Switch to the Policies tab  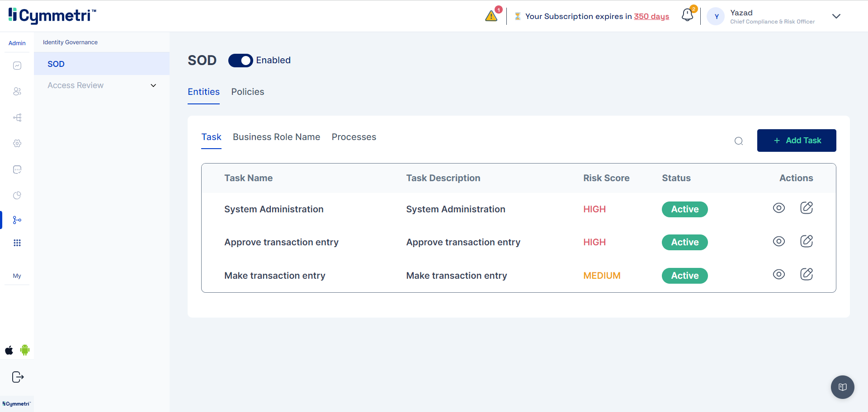click(x=247, y=92)
